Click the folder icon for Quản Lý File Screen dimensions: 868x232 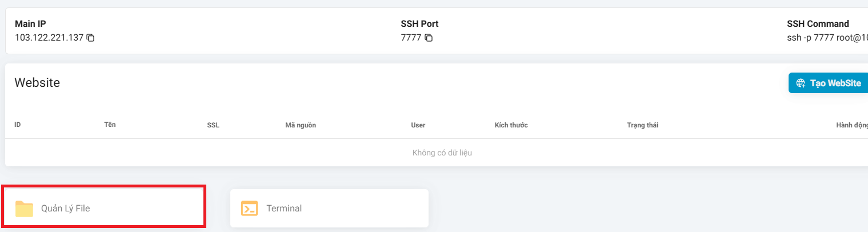point(24,209)
